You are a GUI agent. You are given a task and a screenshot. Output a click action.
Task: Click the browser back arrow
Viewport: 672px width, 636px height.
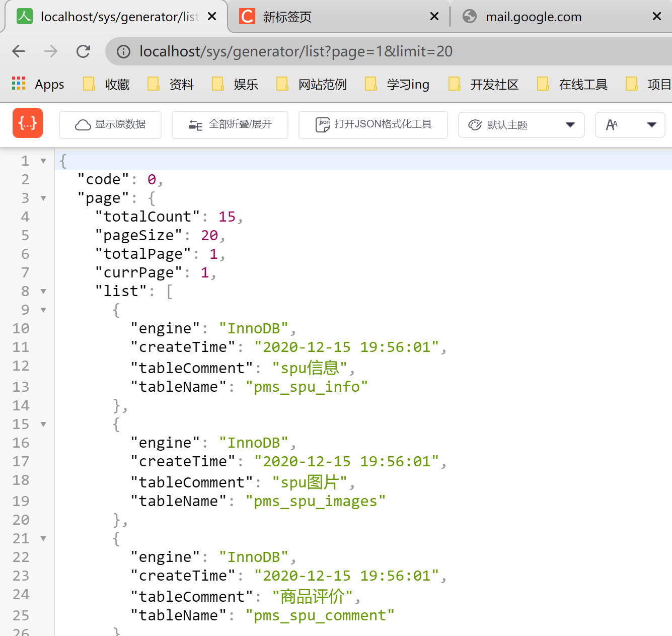19,51
